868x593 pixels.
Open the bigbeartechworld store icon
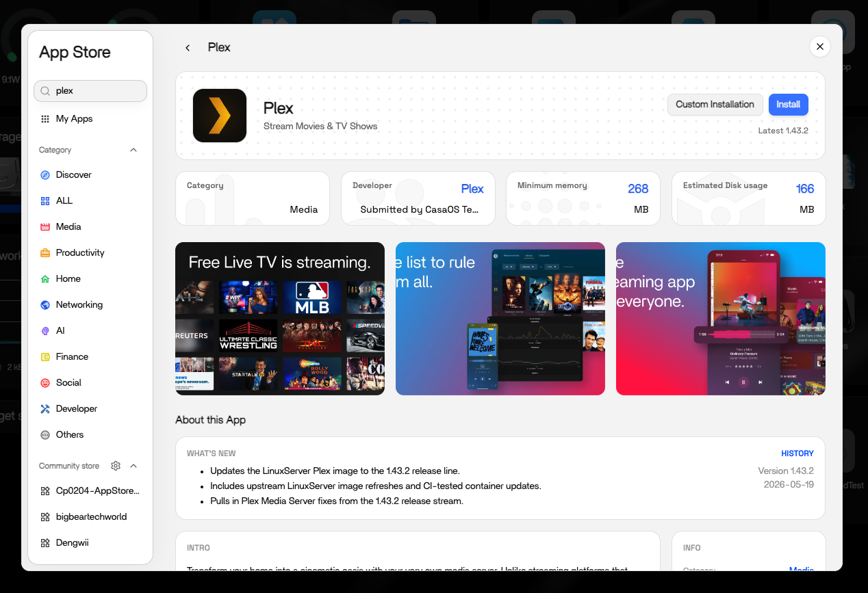click(x=45, y=517)
